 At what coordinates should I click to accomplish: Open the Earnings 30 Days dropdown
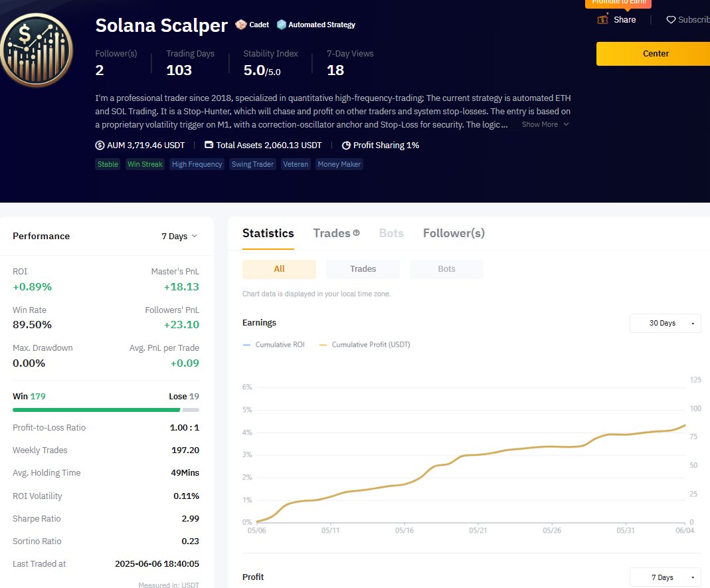click(x=666, y=323)
